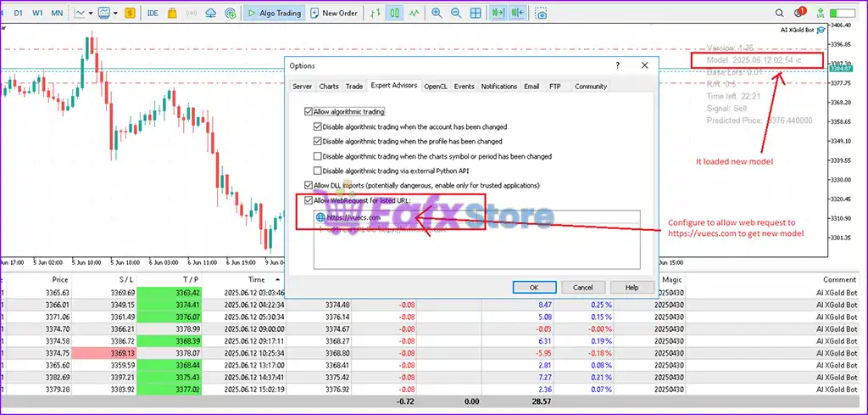The height and width of the screenshot is (415, 868).
Task: Toggle chart auto scroll icon
Action: click(x=498, y=13)
